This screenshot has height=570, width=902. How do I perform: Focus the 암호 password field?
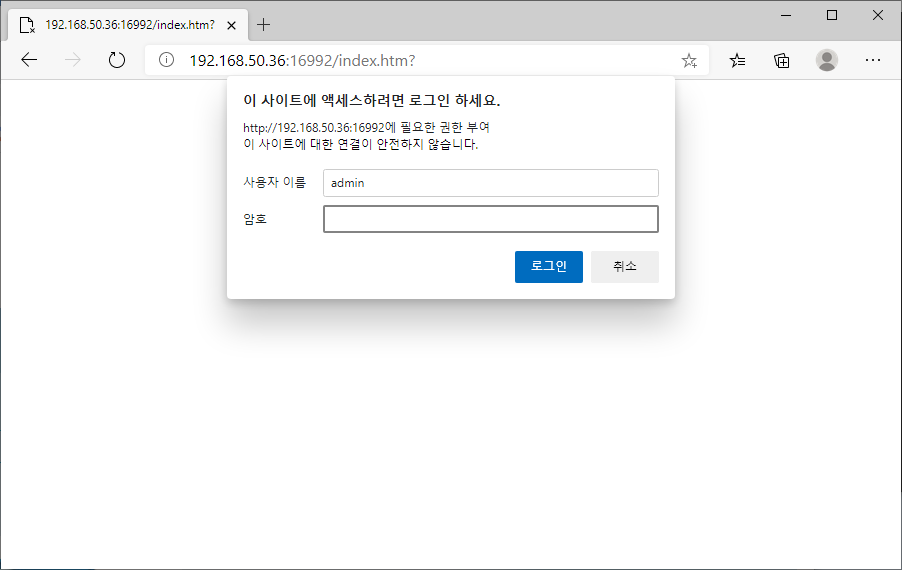coord(491,219)
